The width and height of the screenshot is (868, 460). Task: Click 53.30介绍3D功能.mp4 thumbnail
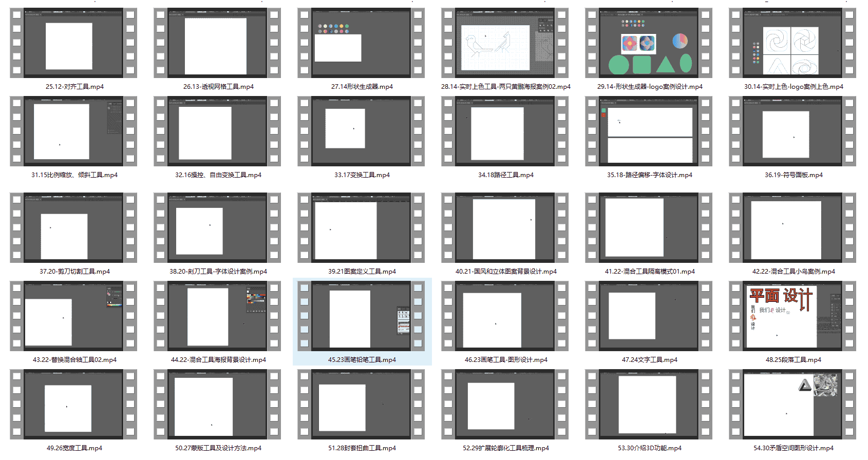pyautogui.click(x=649, y=405)
